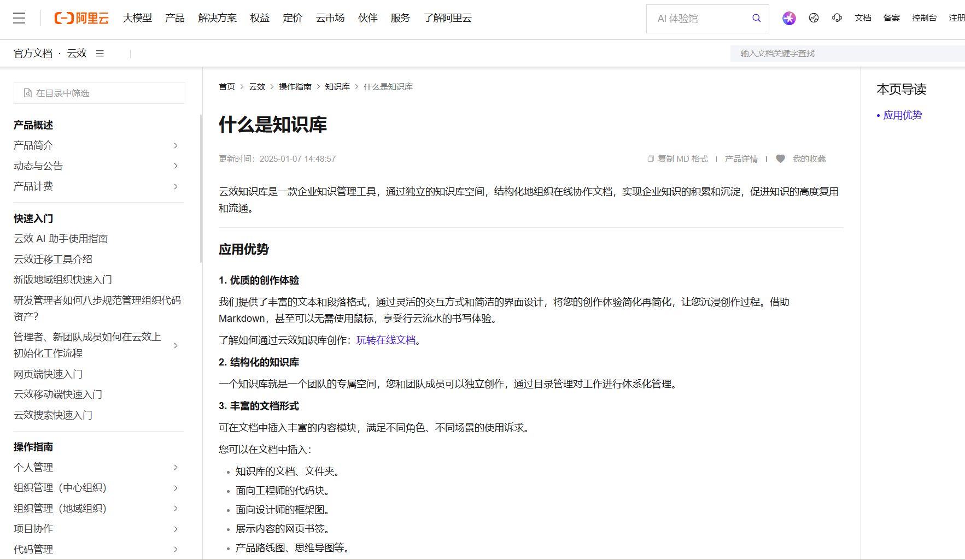Open 控制台 console link
Screen dimensions: 965x560
[925, 18]
